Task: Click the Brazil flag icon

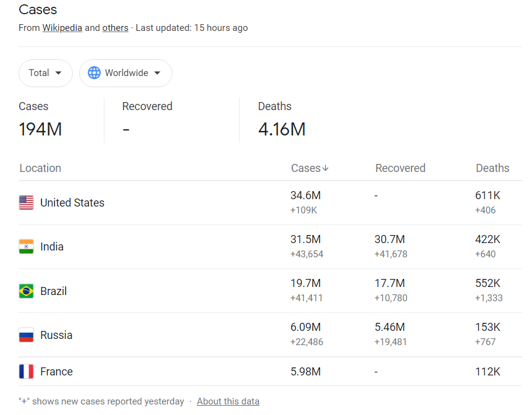Action: 26,291
